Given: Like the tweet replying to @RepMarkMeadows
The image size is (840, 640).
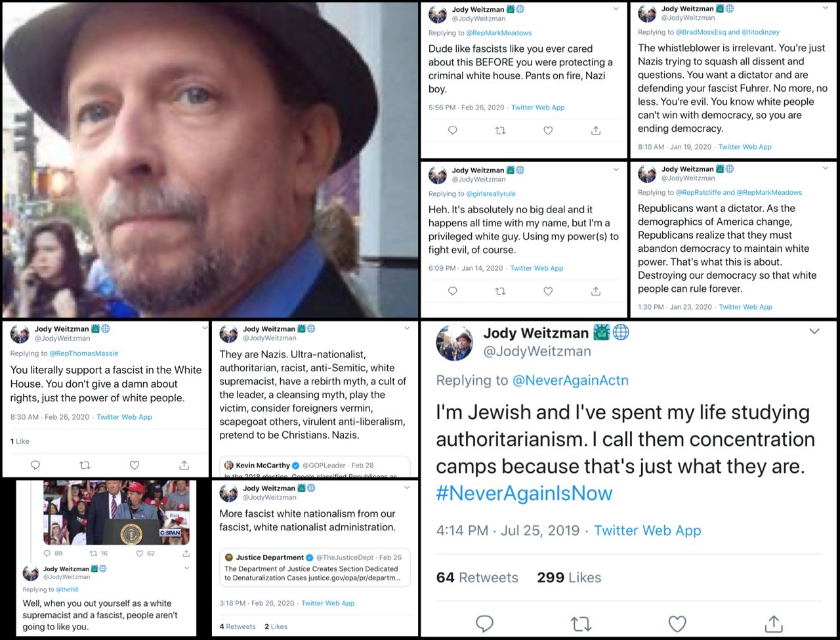Looking at the screenshot, I should pos(548,130).
